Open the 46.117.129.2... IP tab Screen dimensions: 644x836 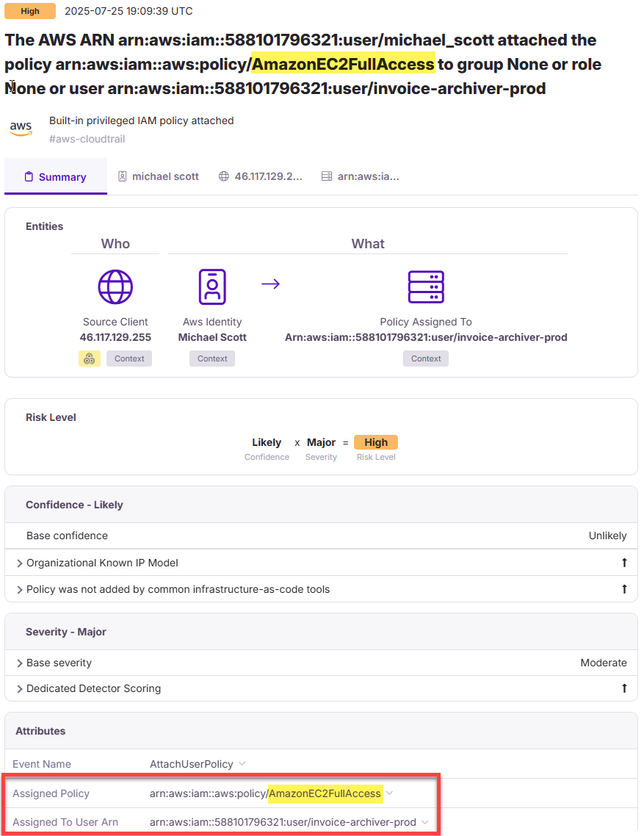(261, 176)
